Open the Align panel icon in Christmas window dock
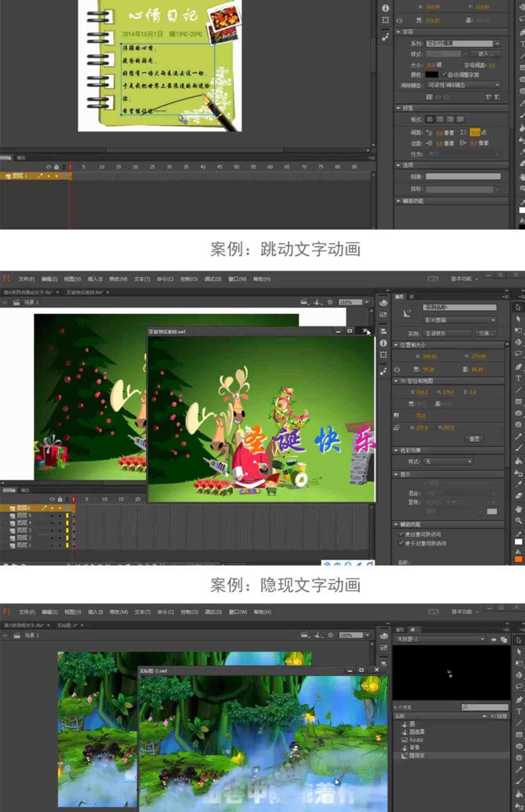 [x=384, y=331]
